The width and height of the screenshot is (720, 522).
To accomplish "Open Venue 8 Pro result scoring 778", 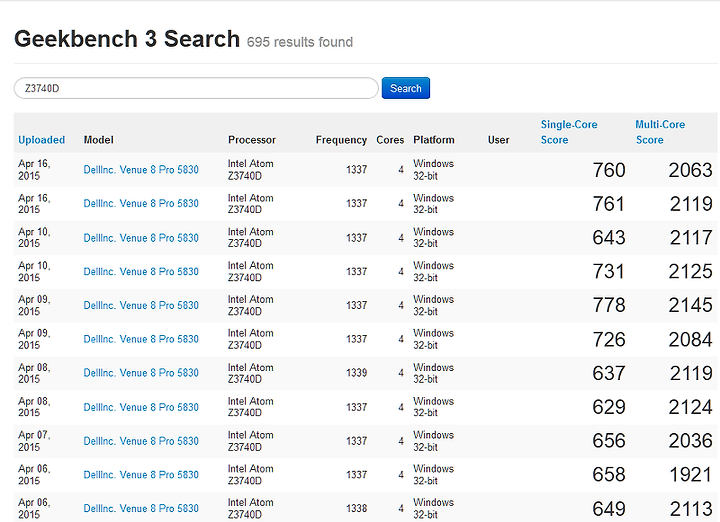I will pos(141,305).
